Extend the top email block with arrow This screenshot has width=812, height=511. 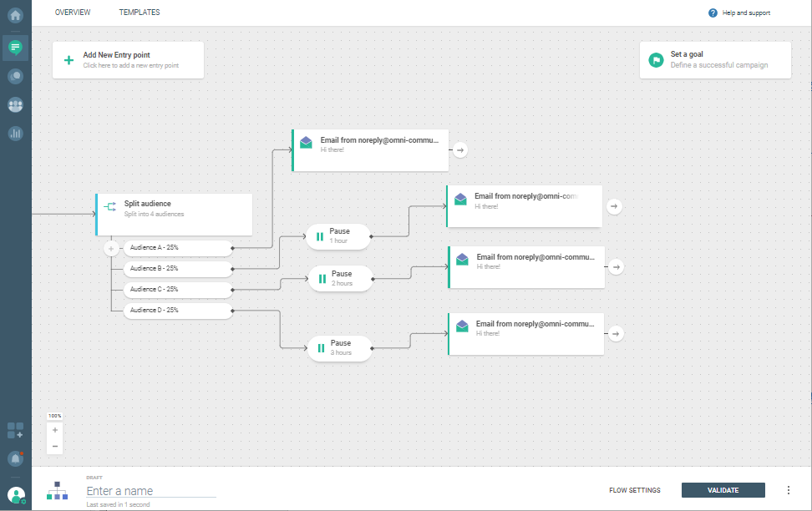pos(460,150)
